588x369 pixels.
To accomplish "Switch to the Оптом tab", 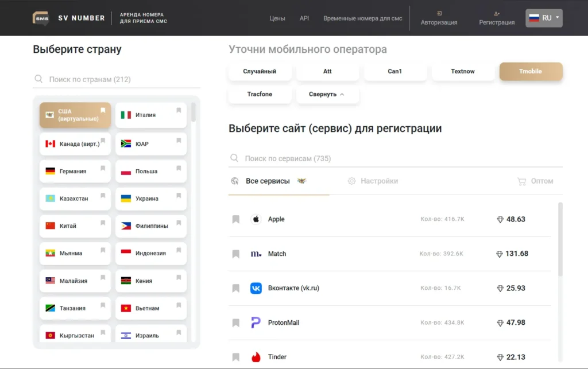I will tap(535, 181).
